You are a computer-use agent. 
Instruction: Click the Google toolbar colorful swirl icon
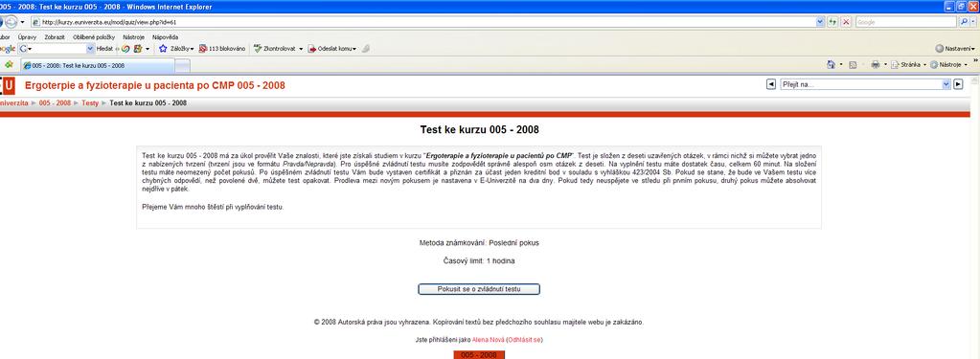pyautogui.click(x=125, y=48)
